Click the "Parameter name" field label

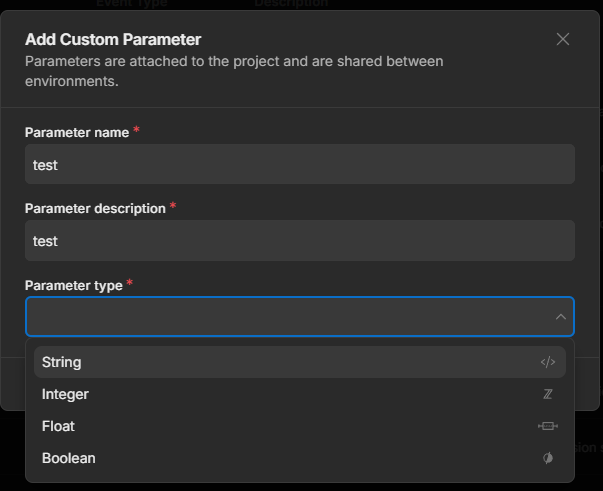(77, 132)
